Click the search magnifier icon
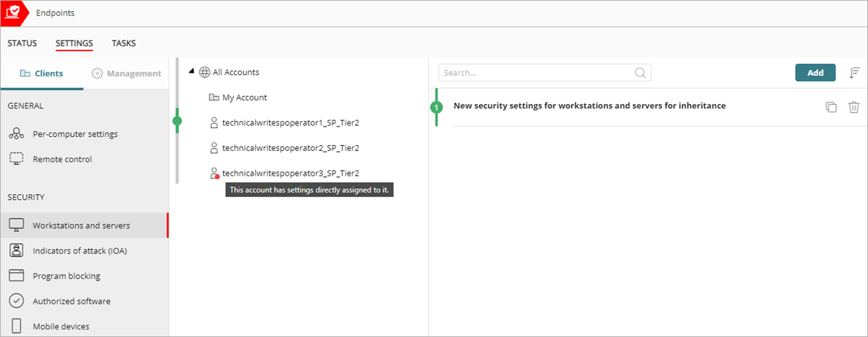This screenshot has height=337, width=868. tap(640, 73)
